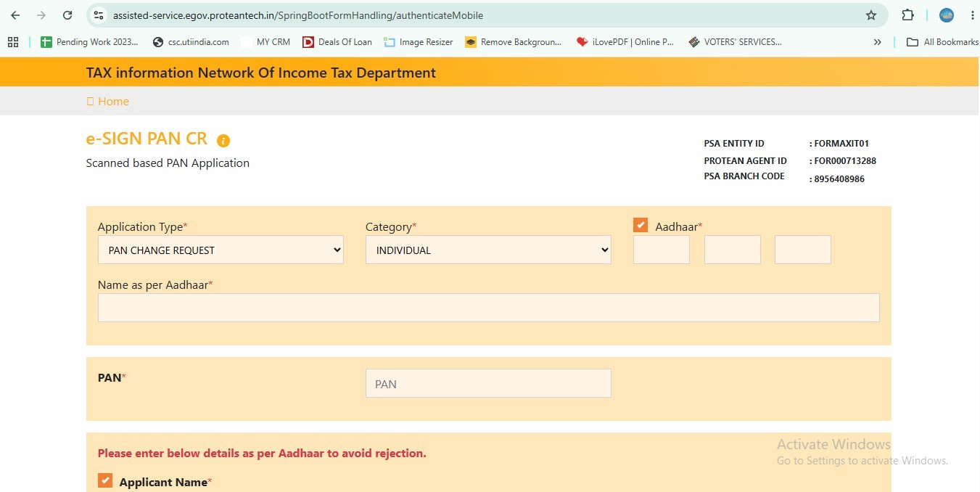Viewport: 980px width, 492px height.
Task: Open site information icon in address bar
Action: 99,15
